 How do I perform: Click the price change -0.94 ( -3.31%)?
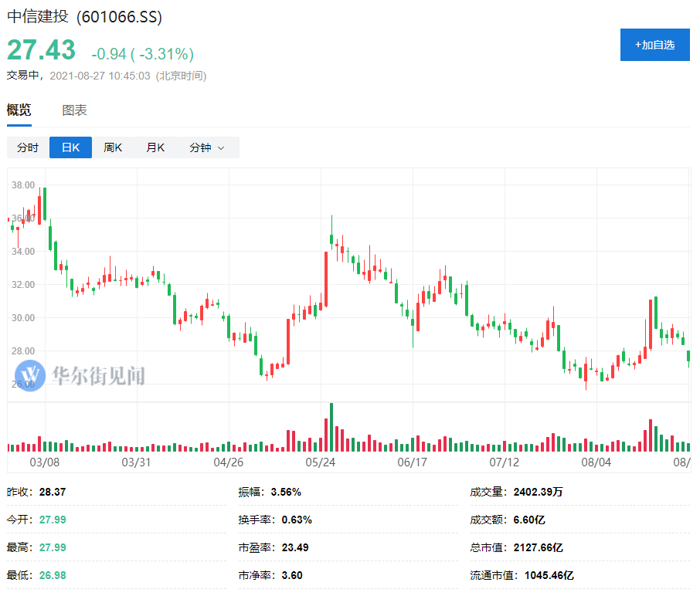coord(142,54)
